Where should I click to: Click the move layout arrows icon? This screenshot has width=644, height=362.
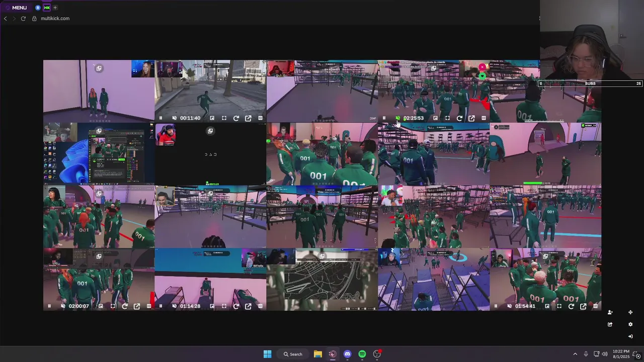(630, 312)
